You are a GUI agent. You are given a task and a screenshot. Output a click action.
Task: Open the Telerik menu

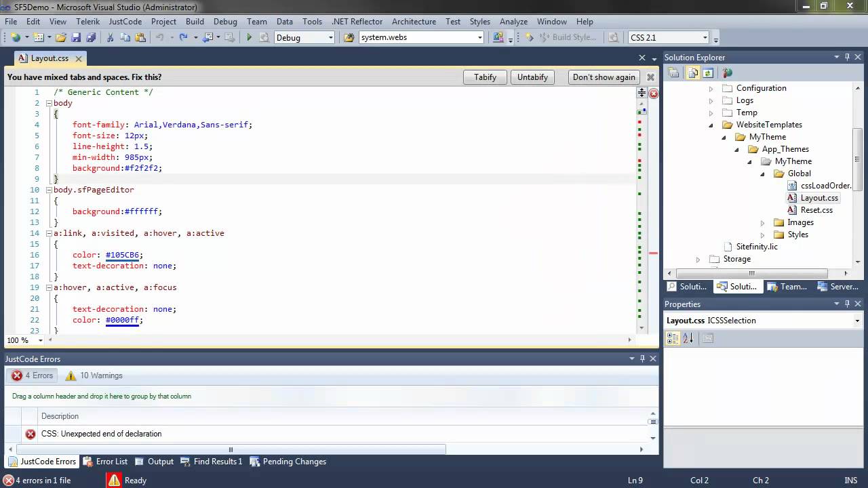tap(87, 22)
